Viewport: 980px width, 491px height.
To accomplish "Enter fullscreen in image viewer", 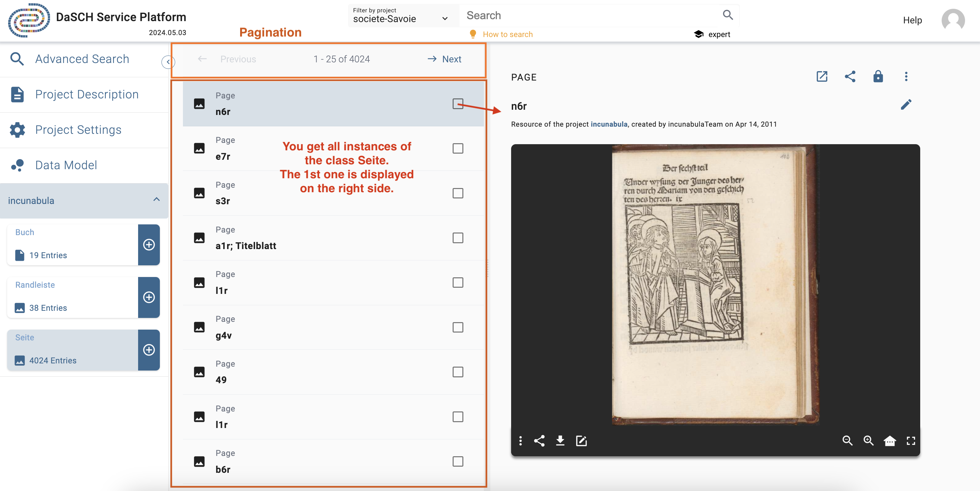I will click(x=911, y=441).
